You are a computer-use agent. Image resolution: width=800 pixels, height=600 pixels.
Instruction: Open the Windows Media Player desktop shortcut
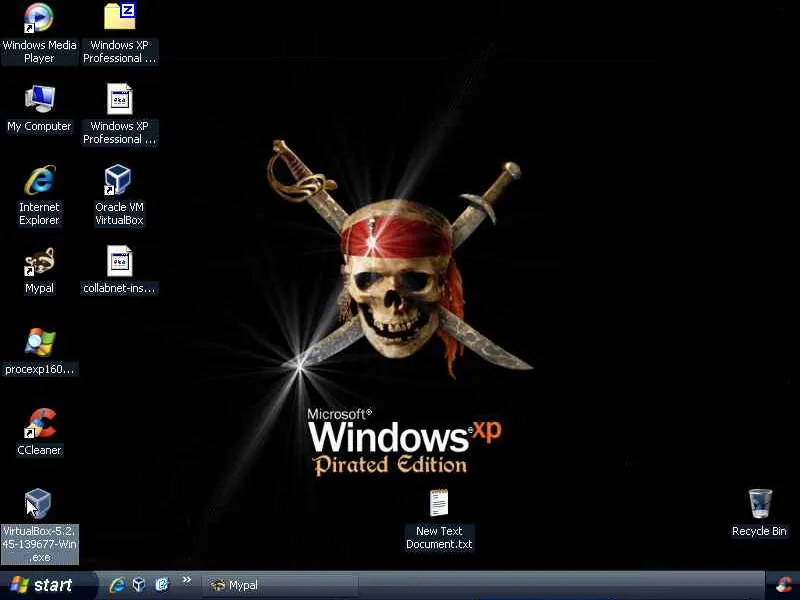pos(39,34)
